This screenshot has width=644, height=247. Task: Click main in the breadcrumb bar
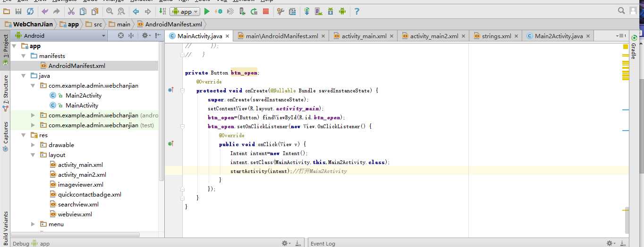(124, 24)
